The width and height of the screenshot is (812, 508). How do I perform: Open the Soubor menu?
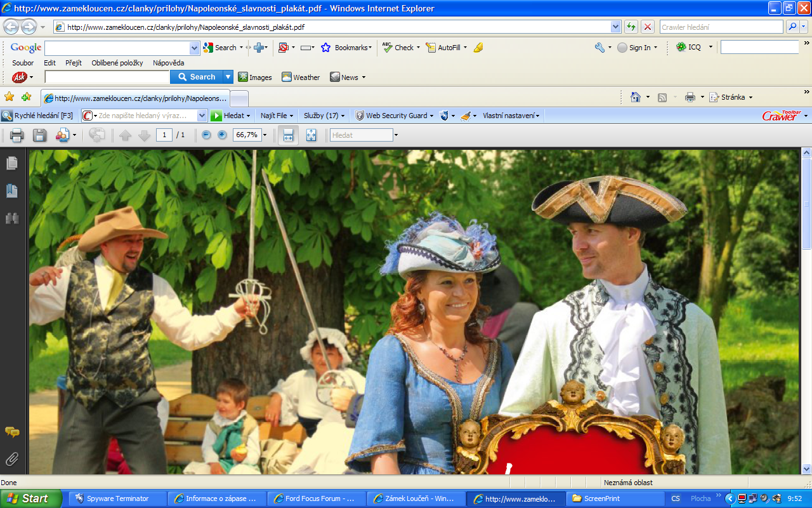(23, 63)
